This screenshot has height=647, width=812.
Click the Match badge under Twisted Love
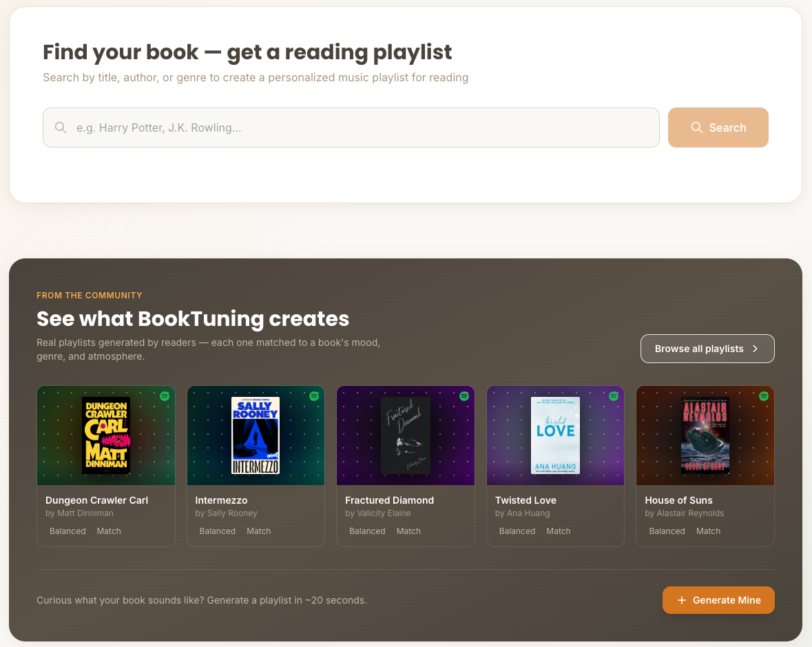tap(559, 531)
